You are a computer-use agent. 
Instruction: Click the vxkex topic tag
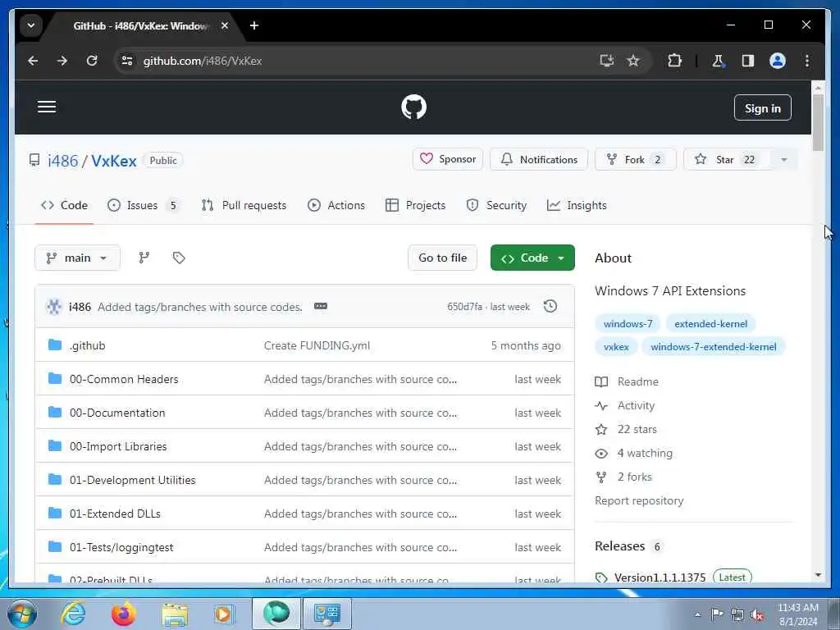click(x=616, y=347)
